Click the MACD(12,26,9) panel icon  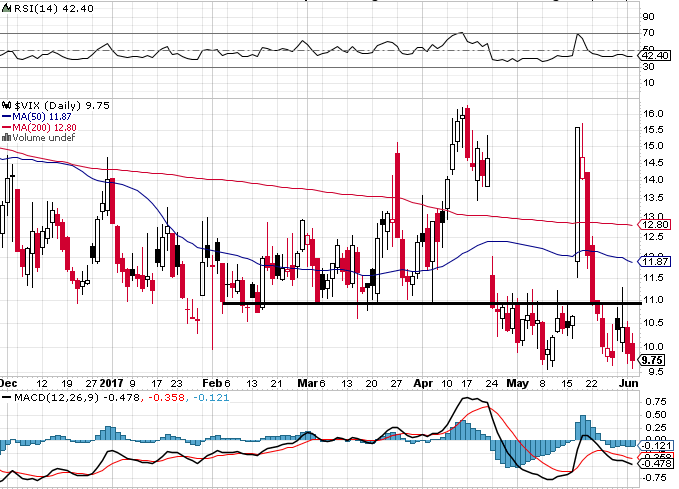click(x=6, y=400)
